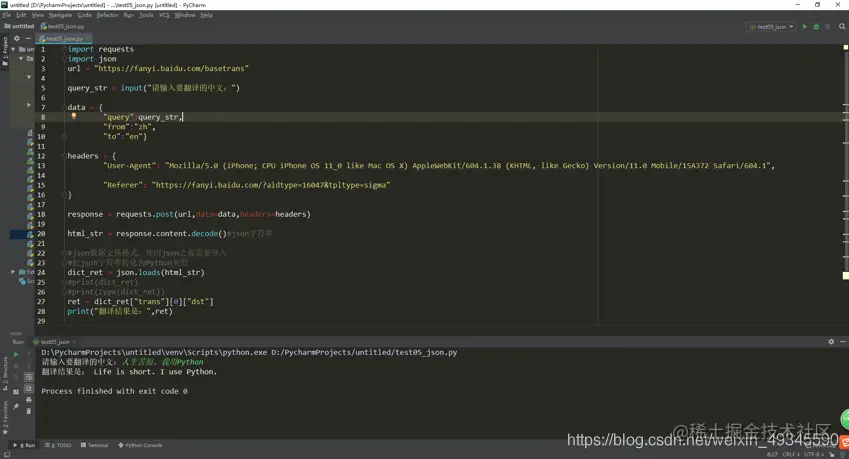Collapse the root untitled folder in Project tree
This screenshot has height=459, width=849.
pyautogui.click(x=14, y=49)
